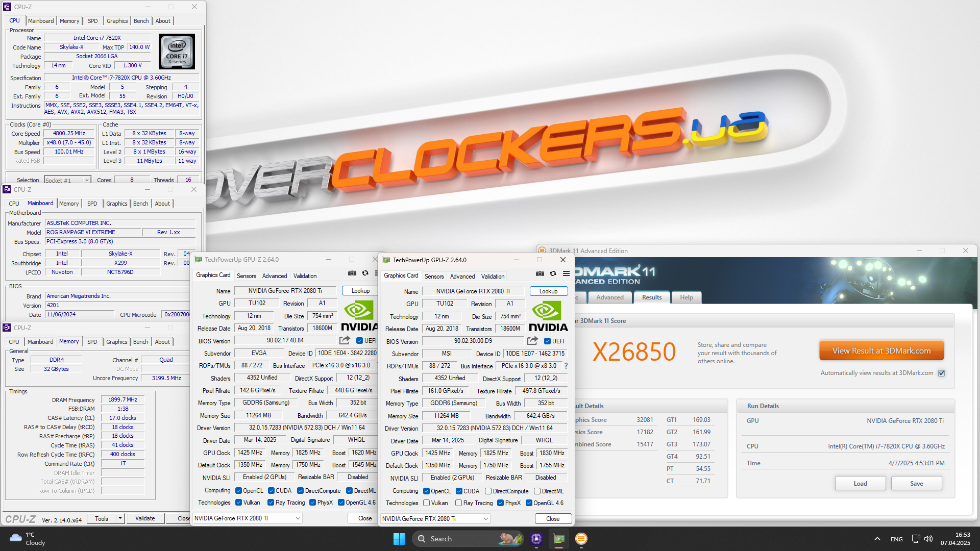Click the screenshot camera icon in MSI GPU-Z window
Screen dimensions: 980x551
point(540,274)
